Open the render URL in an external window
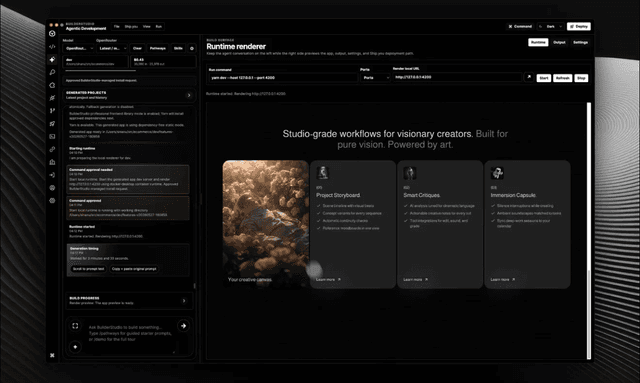 click(529, 77)
